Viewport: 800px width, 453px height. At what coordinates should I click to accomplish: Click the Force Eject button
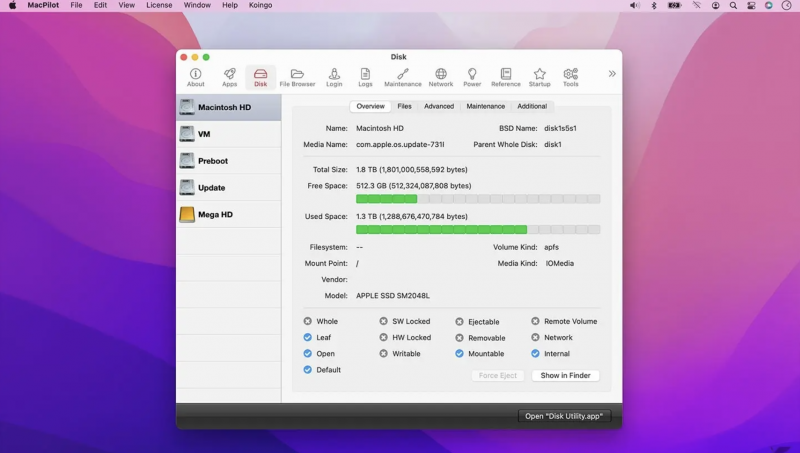coord(497,375)
